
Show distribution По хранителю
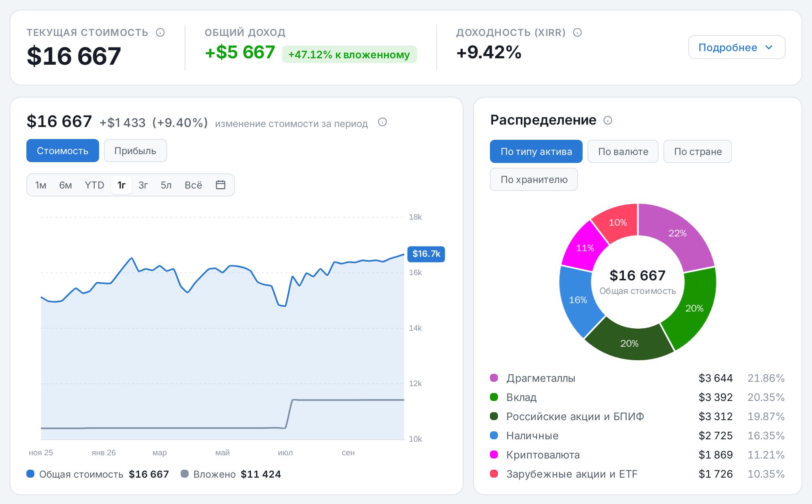(534, 179)
